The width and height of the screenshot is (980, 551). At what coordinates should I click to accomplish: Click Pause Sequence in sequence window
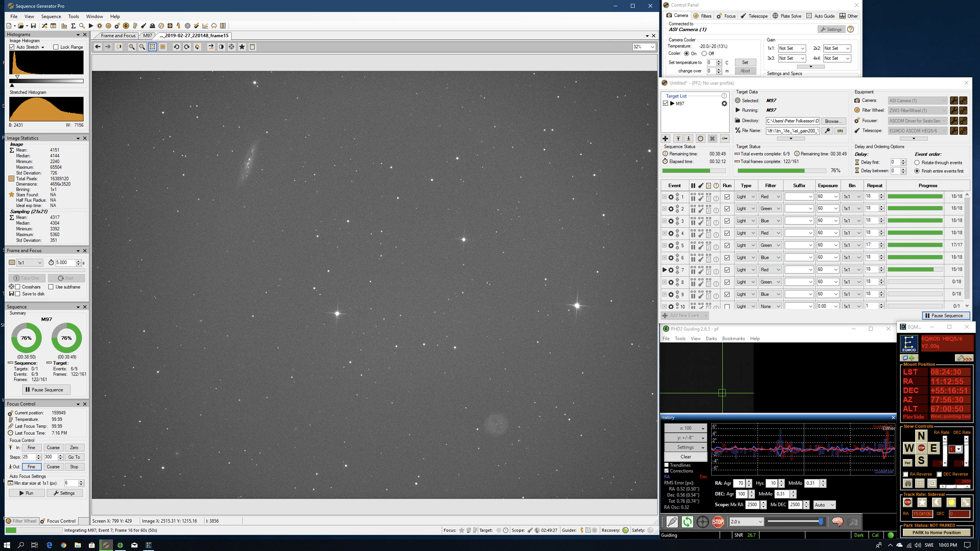point(946,316)
